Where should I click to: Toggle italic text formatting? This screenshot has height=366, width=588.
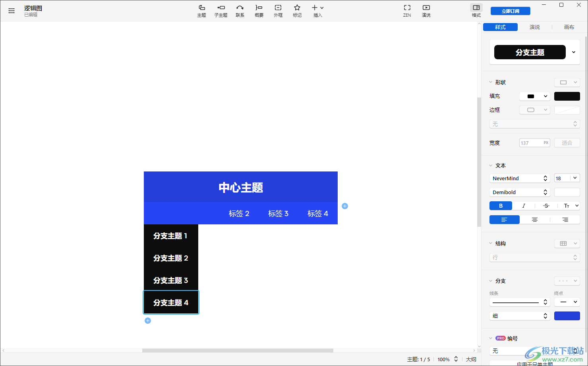524,206
